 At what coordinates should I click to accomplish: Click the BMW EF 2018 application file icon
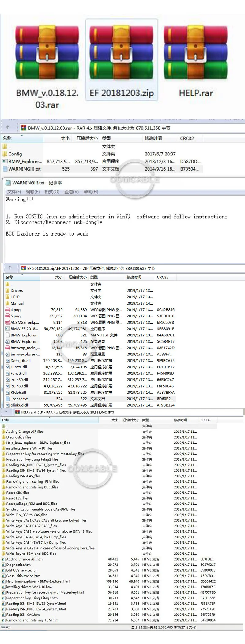8,328
